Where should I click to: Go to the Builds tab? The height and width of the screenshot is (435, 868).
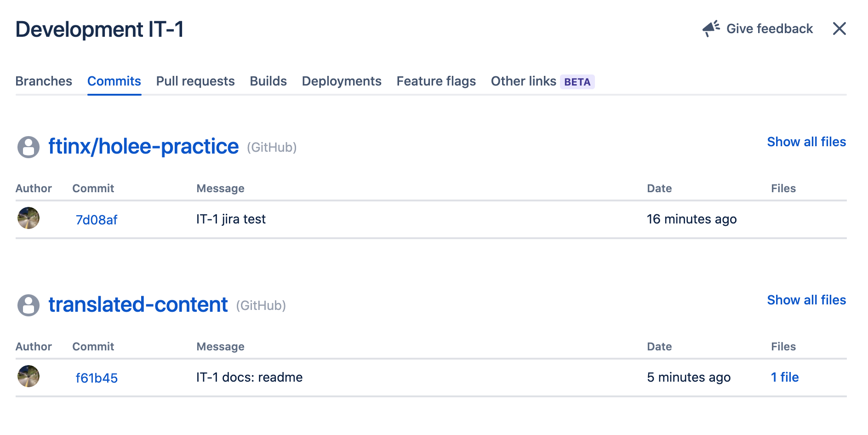[268, 81]
